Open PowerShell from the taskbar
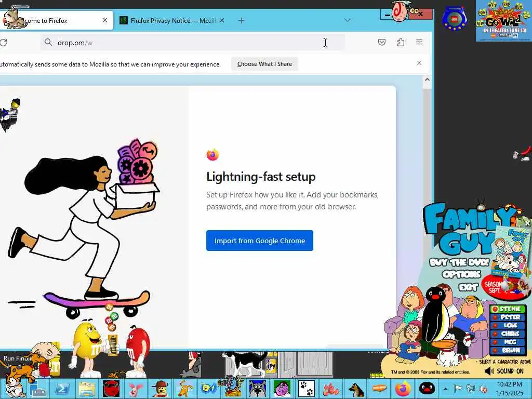 [62, 389]
